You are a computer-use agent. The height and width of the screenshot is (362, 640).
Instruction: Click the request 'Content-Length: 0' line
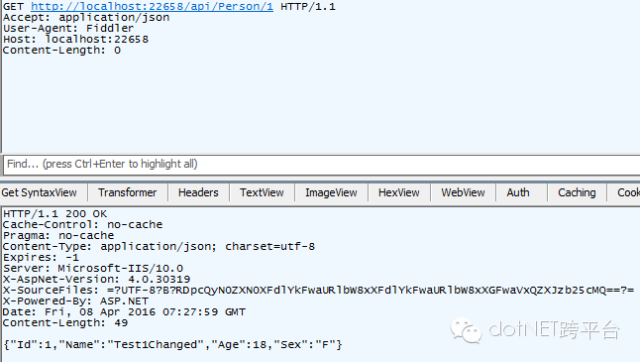point(62,51)
